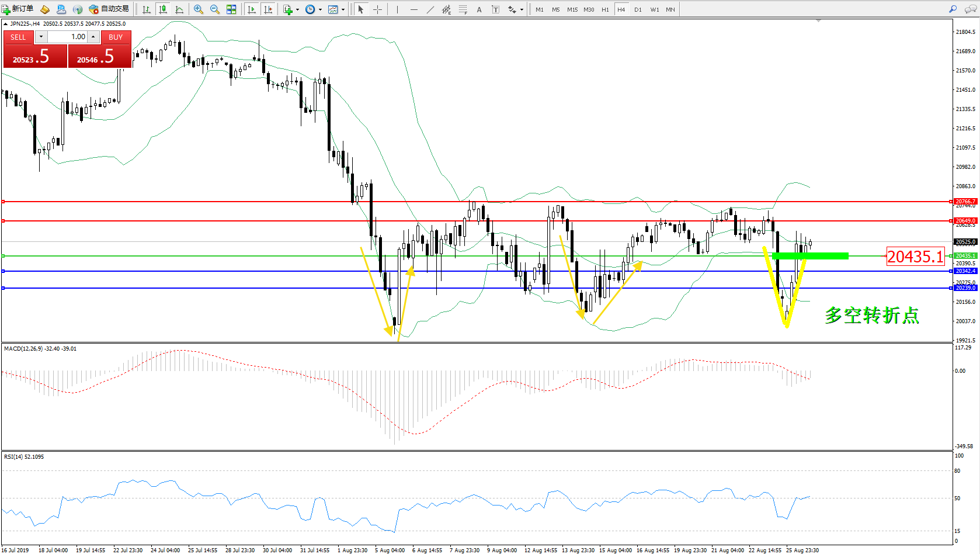Screen dimensions: 980x554
Task: Click the tile windows icon
Action: tap(231, 9)
